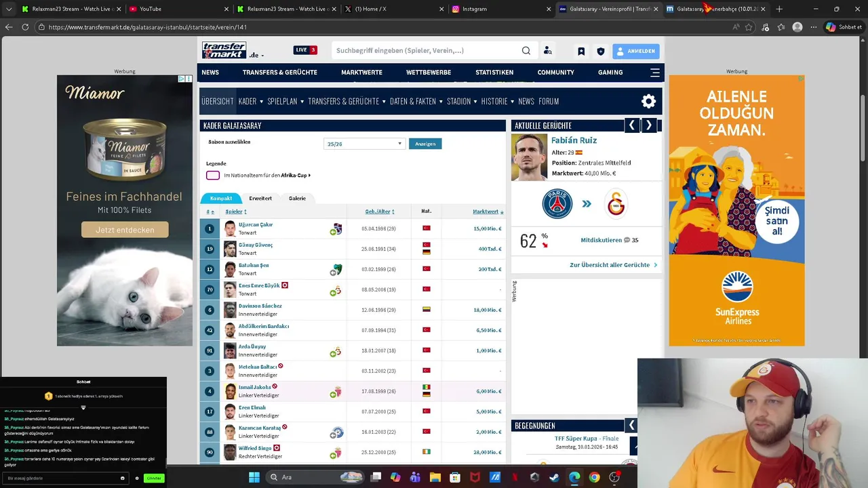This screenshot has width=868, height=488.
Task: Open the hamburger menu in main nav
Action: [x=654, y=73]
